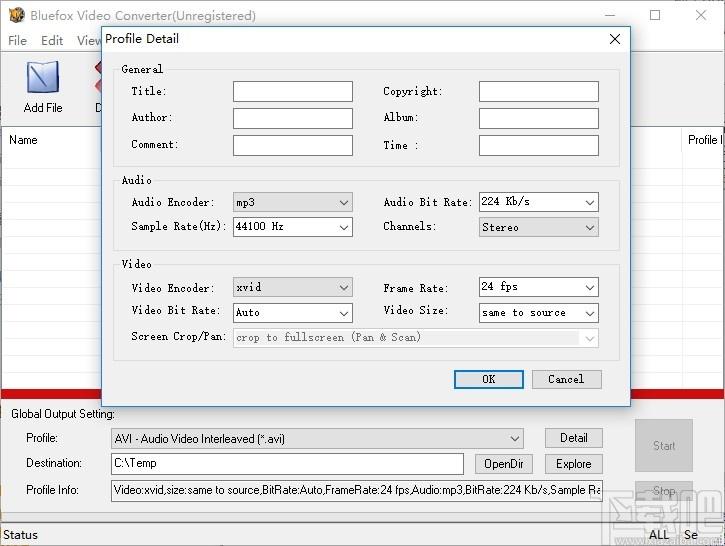The width and height of the screenshot is (725, 546).
Task: Click the Stop button in main window
Action: (x=664, y=491)
